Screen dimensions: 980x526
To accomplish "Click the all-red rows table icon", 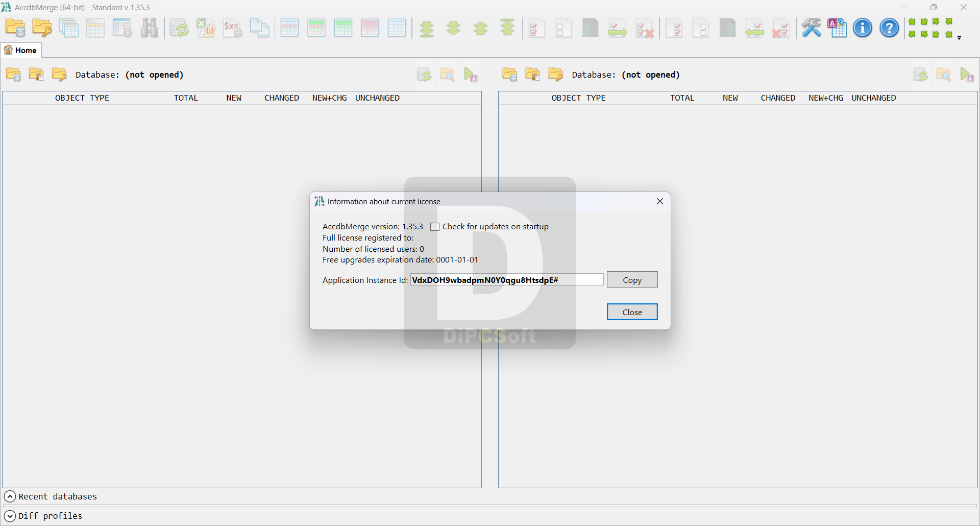I will [x=370, y=28].
